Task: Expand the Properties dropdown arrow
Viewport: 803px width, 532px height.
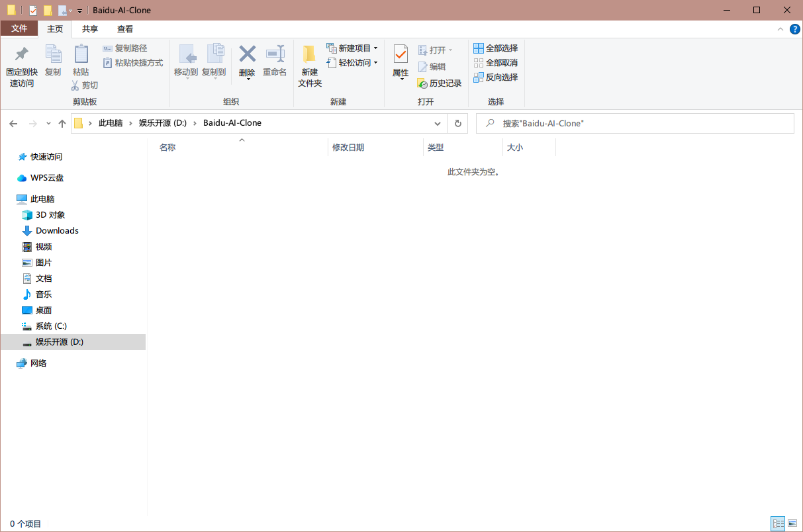Action: click(401, 79)
